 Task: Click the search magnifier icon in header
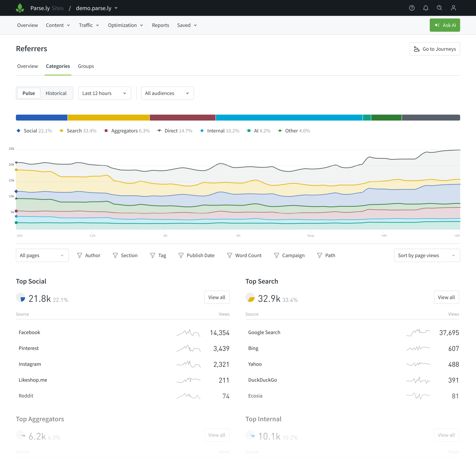coord(439,8)
